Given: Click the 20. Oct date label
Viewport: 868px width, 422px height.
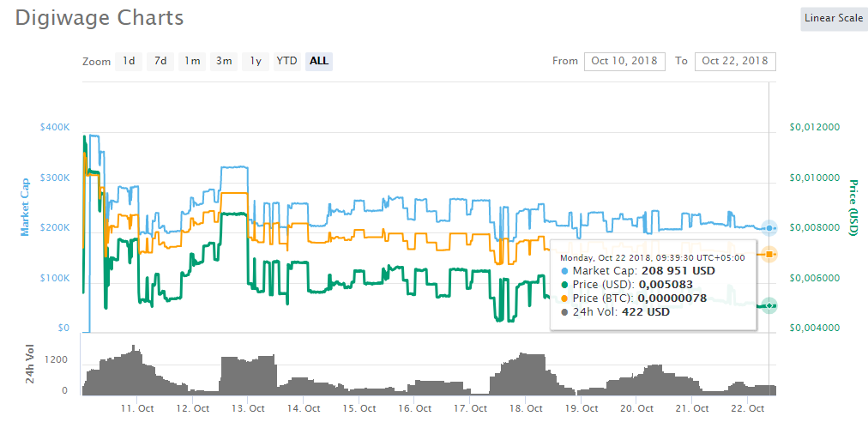Looking at the screenshot, I should (x=636, y=409).
